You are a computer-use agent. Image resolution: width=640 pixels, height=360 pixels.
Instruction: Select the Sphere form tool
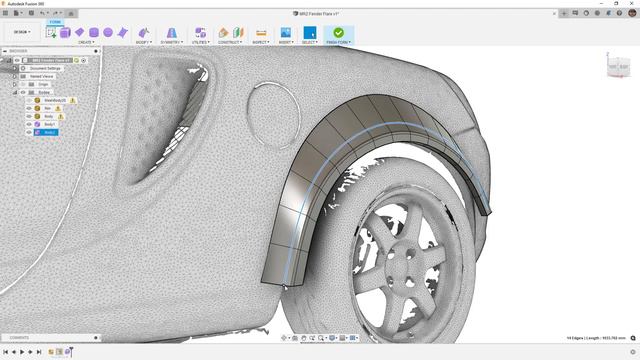tap(108, 33)
